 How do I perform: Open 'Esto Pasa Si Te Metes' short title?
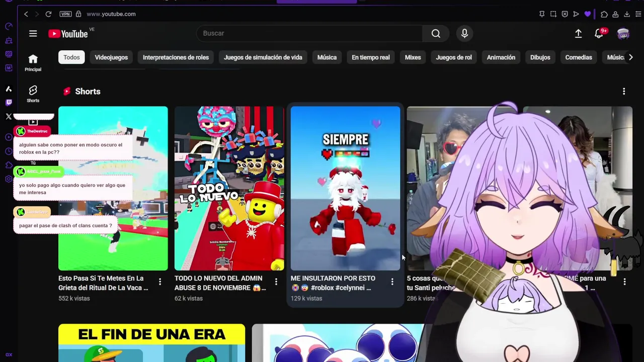(103, 283)
